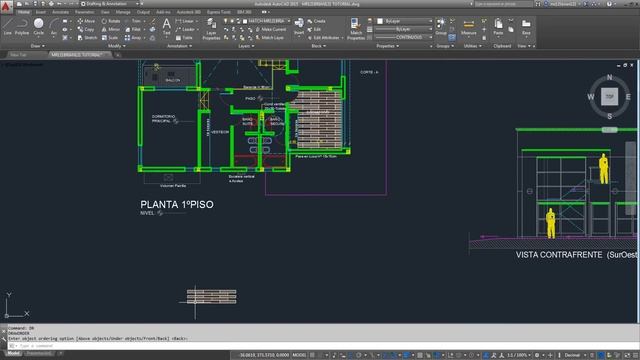Select the Polyline tool
640x360 pixels.
[22, 27]
